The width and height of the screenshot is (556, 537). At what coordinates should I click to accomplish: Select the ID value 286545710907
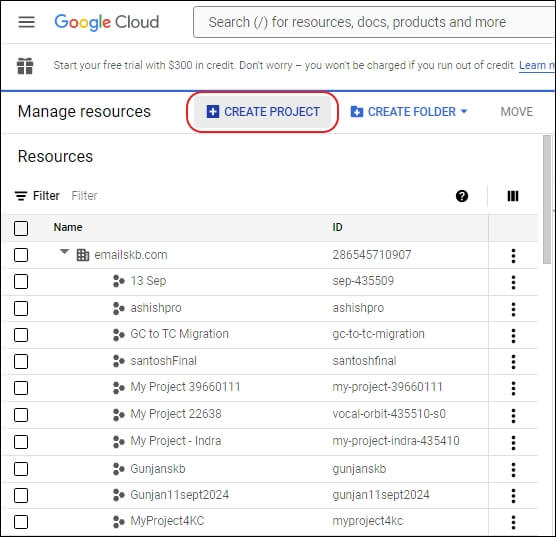pos(372,255)
